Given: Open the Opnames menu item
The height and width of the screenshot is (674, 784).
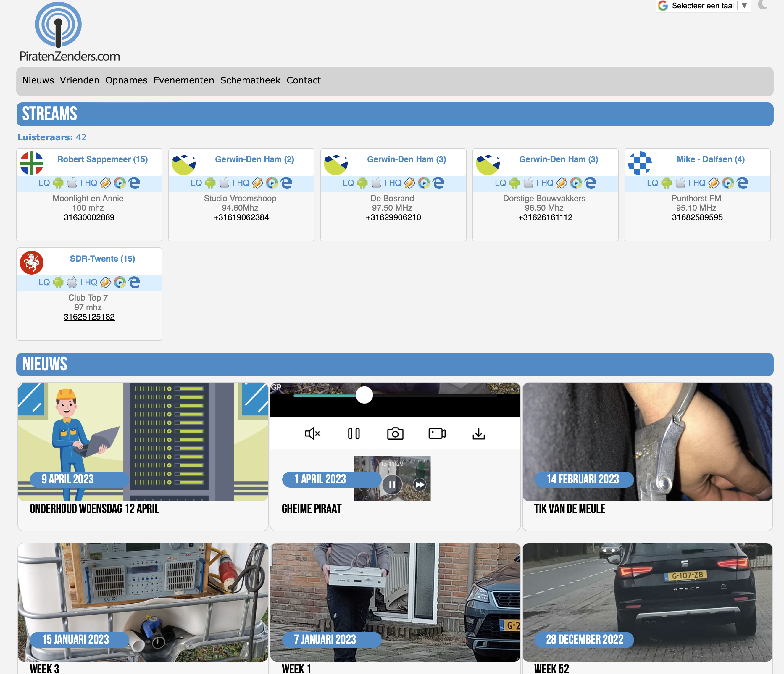Looking at the screenshot, I should click(x=126, y=80).
